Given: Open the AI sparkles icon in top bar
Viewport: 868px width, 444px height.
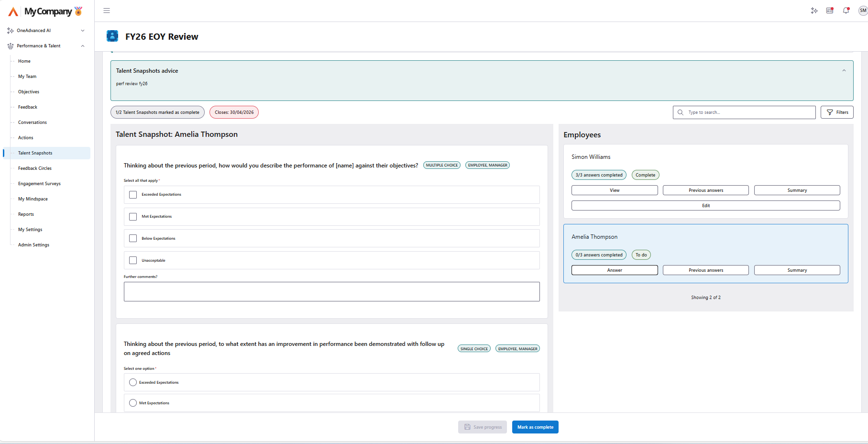Looking at the screenshot, I should 814,11.
